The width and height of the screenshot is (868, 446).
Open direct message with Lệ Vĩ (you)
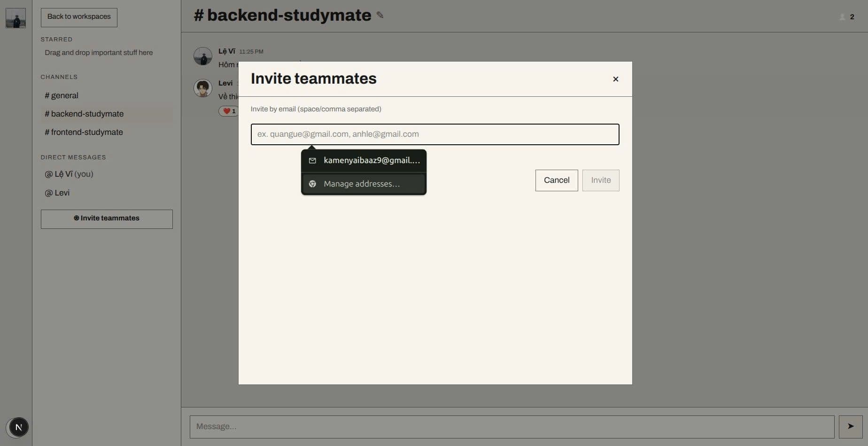107,174
